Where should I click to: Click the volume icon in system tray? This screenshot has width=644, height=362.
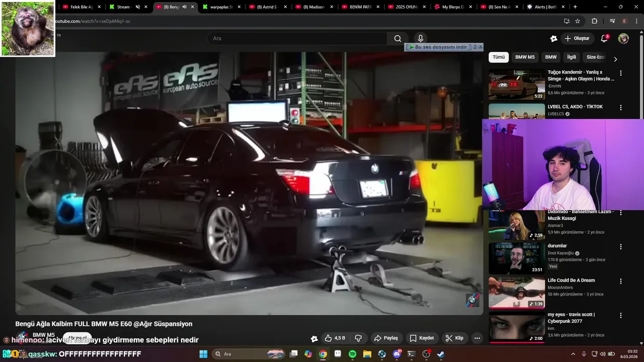coord(603,354)
